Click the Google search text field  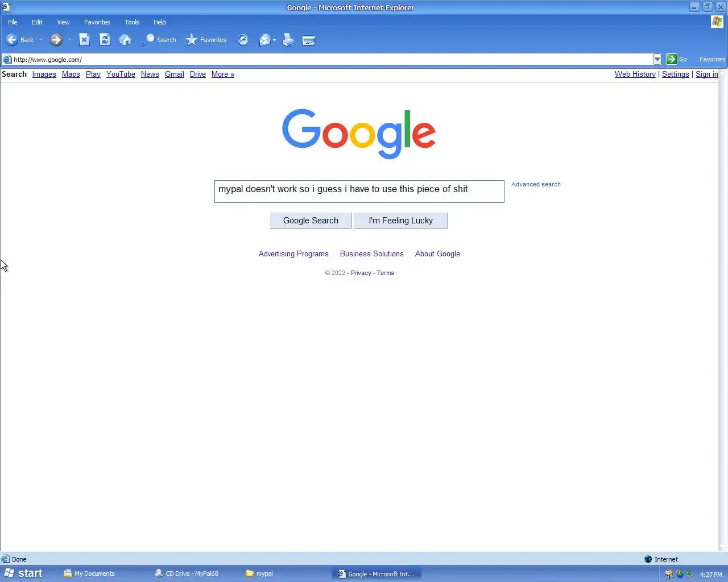click(359, 192)
